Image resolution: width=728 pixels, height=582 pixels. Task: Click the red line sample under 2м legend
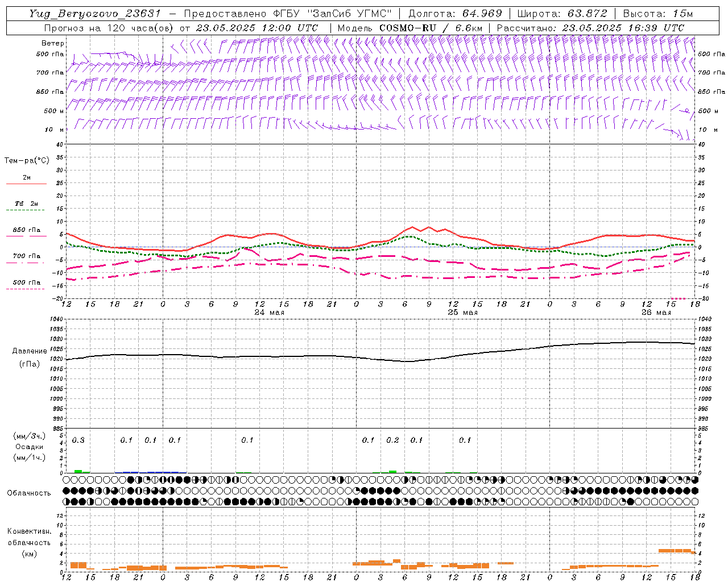(26, 184)
